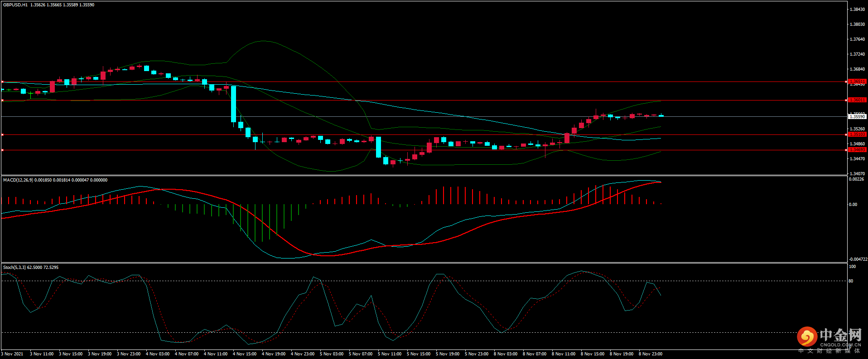The image size is (868, 359).
Task: Click the red 1.36011 price level tag
Action: [x=857, y=100]
